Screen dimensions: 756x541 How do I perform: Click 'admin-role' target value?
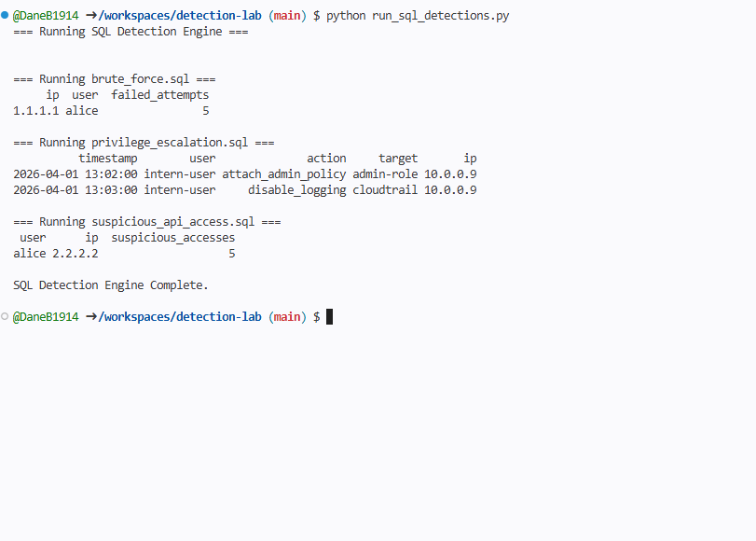click(x=385, y=174)
